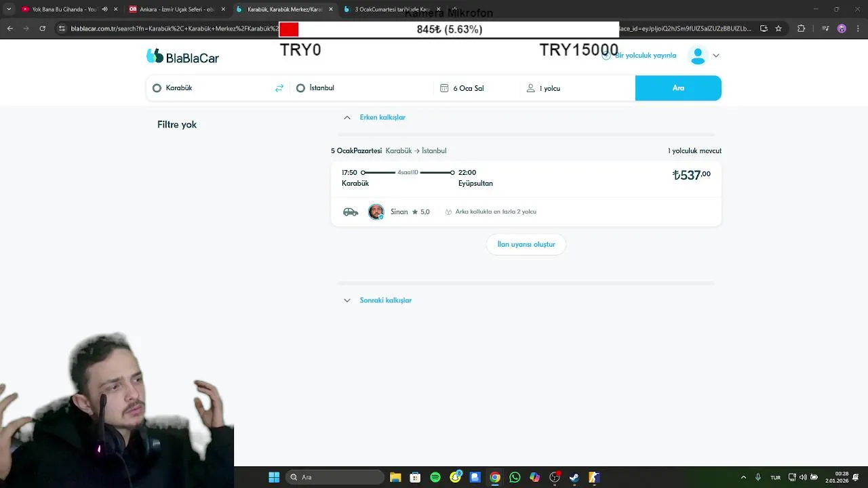This screenshot has width=868, height=488.
Task: Open WhatsApp from the taskbar
Action: pyautogui.click(x=515, y=477)
